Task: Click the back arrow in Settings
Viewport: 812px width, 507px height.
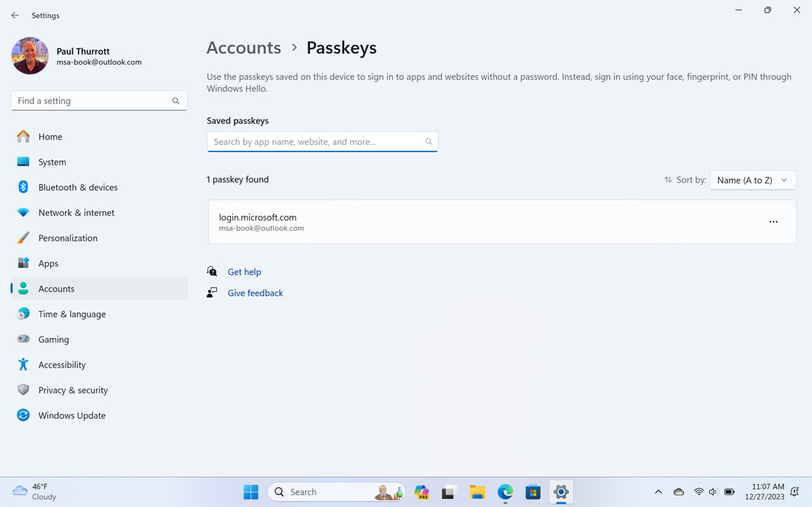Action: pyautogui.click(x=15, y=15)
